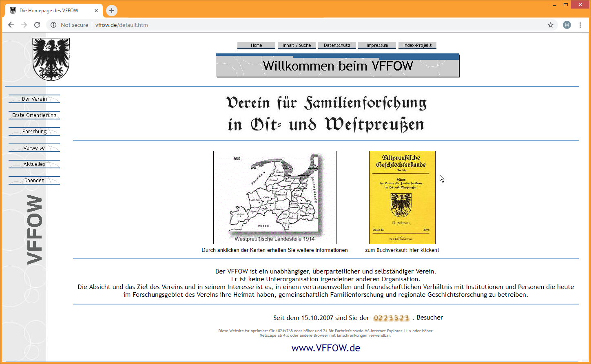Image resolution: width=591 pixels, height=364 pixels.
Task: Click the Westpreußische Landesteile 1914 map
Action: coord(274,197)
